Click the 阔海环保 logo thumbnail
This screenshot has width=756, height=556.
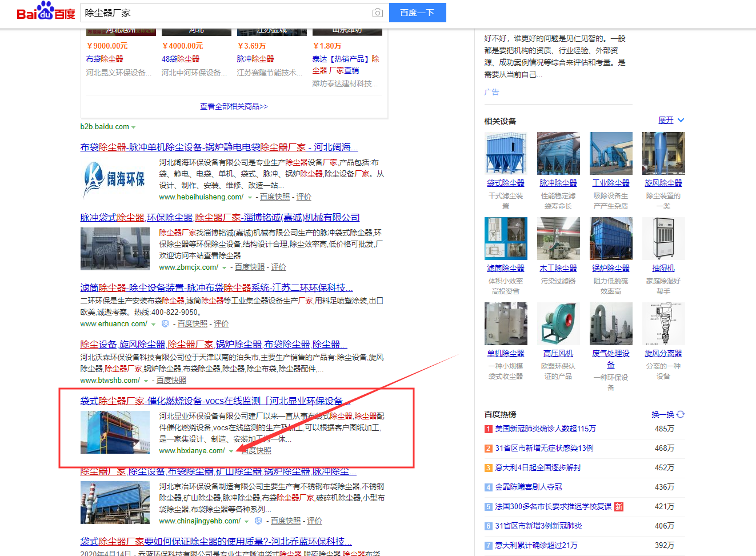pyautogui.click(x=115, y=179)
